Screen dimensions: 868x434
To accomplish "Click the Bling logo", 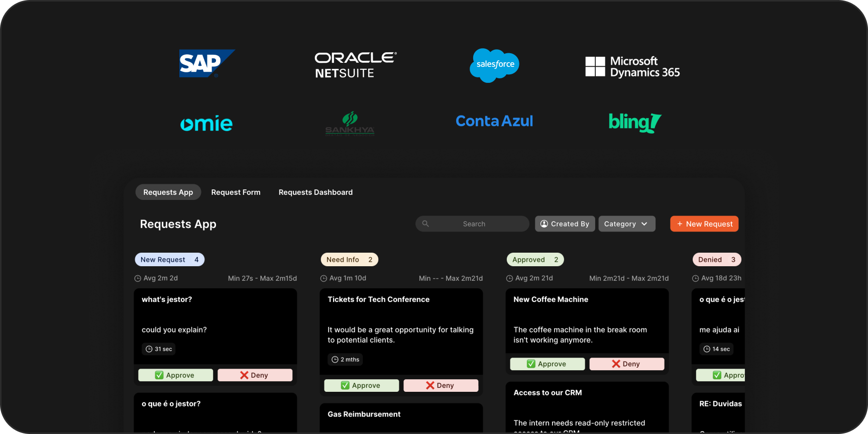I will [x=634, y=122].
